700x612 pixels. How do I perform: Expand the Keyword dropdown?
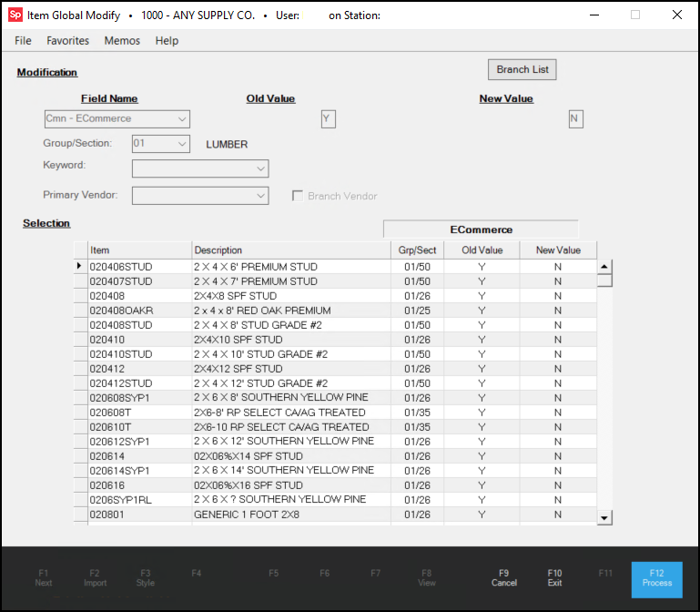[x=260, y=168]
